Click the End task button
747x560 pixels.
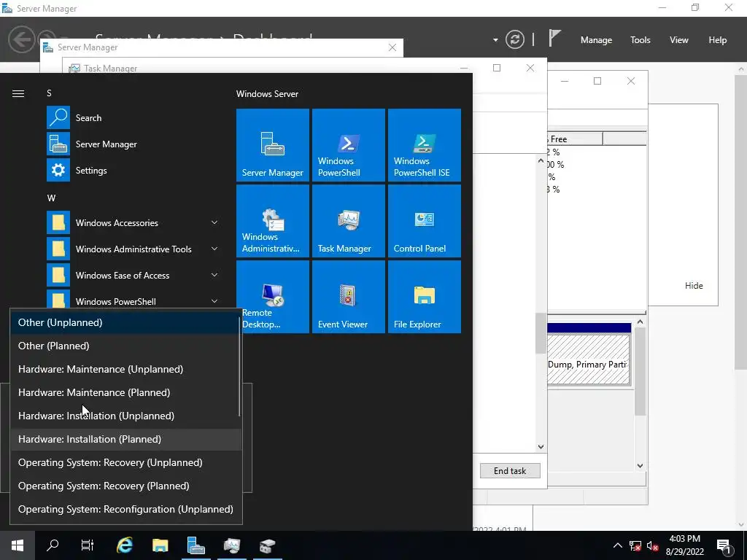coord(510,470)
